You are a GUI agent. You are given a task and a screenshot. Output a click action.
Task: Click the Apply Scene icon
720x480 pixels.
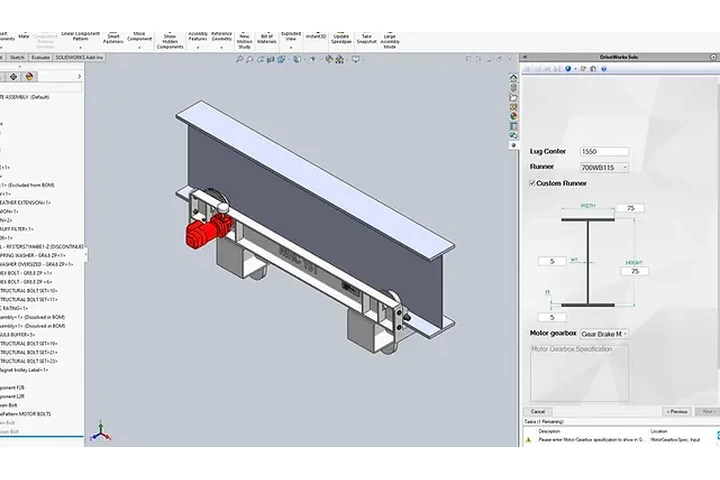(340, 59)
